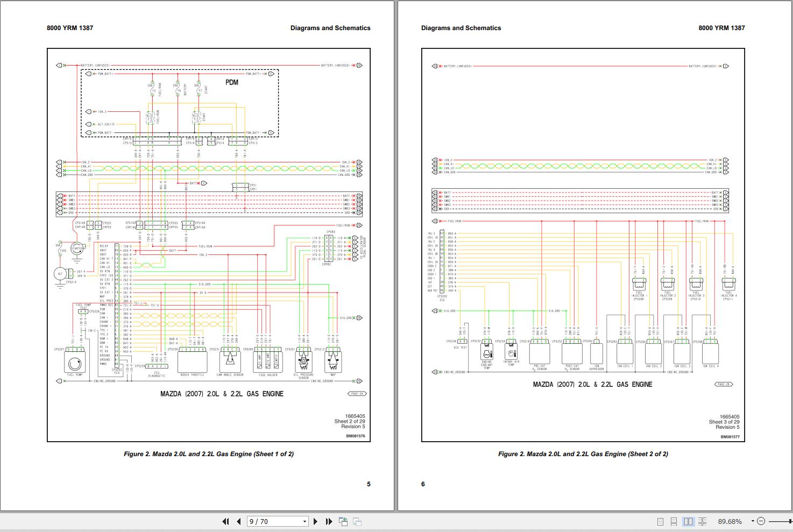Enable continuous scrolling page layout
Screen dimensions: 793x532
click(x=674, y=521)
